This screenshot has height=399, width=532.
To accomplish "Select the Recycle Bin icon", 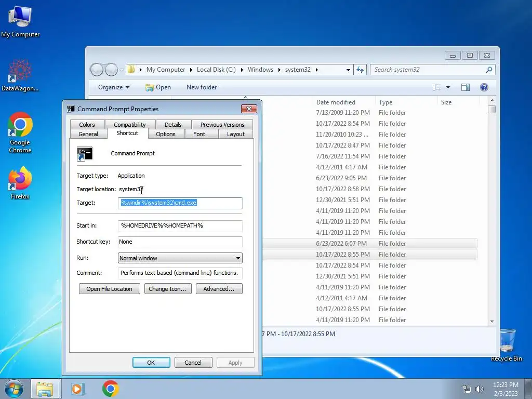I will click(x=507, y=344).
